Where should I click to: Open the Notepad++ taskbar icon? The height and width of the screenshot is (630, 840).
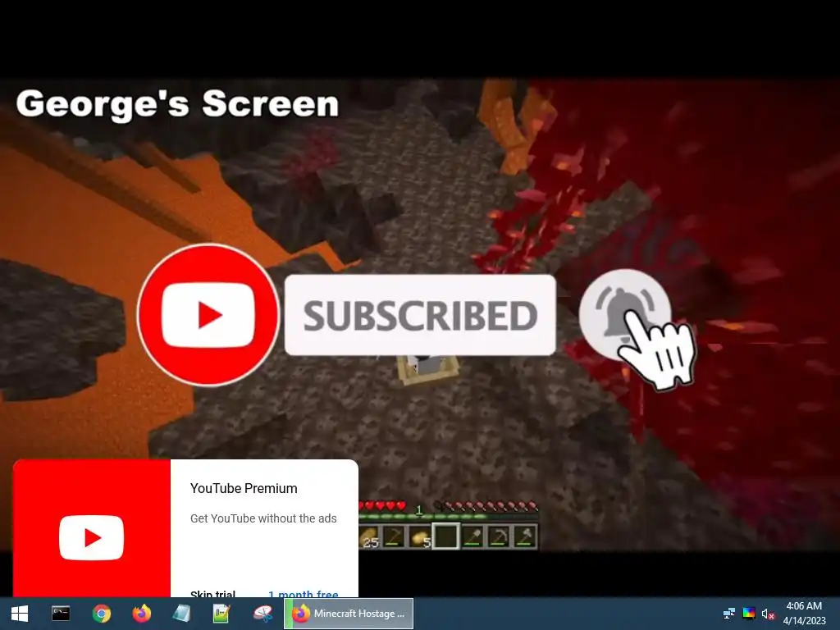tap(221, 614)
